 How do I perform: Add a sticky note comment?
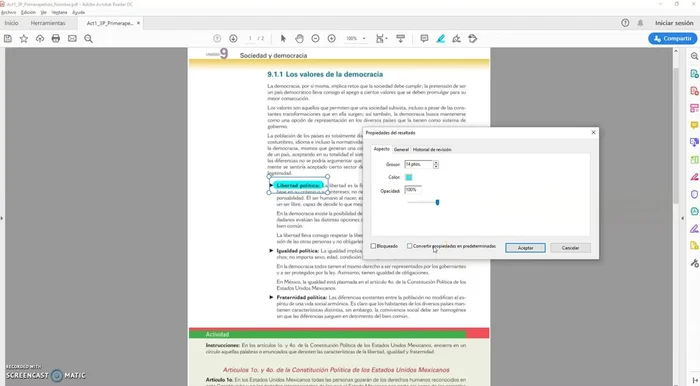pyautogui.click(x=424, y=39)
